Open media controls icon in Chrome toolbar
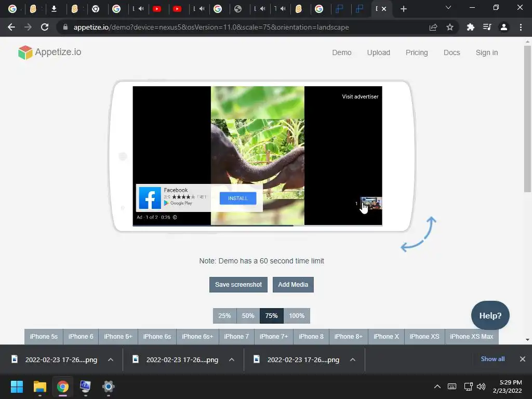Screen dimensions: 532x399 point(487,27)
